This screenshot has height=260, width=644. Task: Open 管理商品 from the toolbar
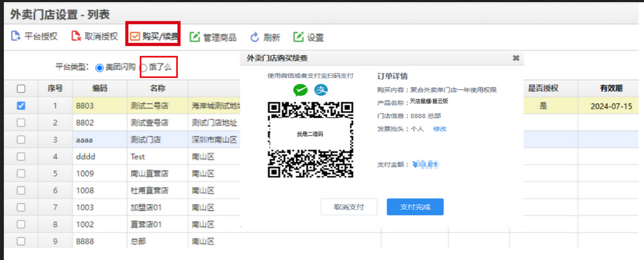tap(213, 38)
